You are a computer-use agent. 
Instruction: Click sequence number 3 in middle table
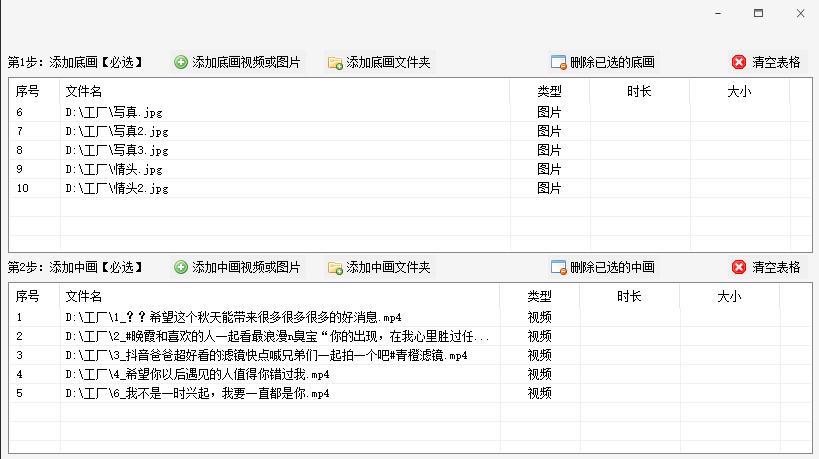click(19, 355)
